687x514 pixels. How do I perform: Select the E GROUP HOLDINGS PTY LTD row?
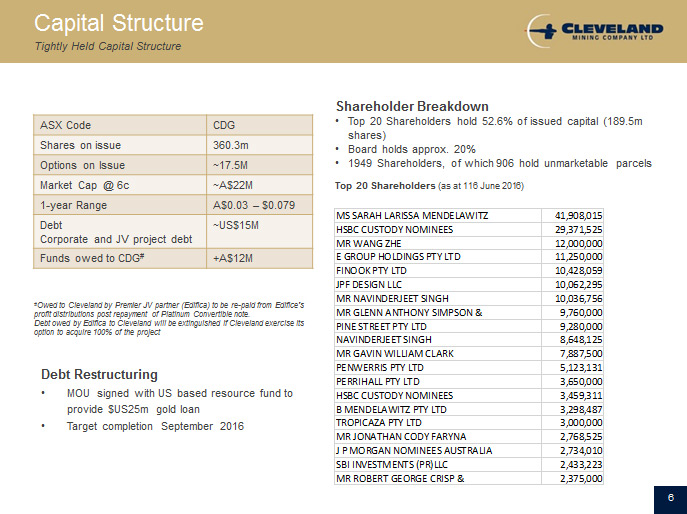click(x=469, y=256)
